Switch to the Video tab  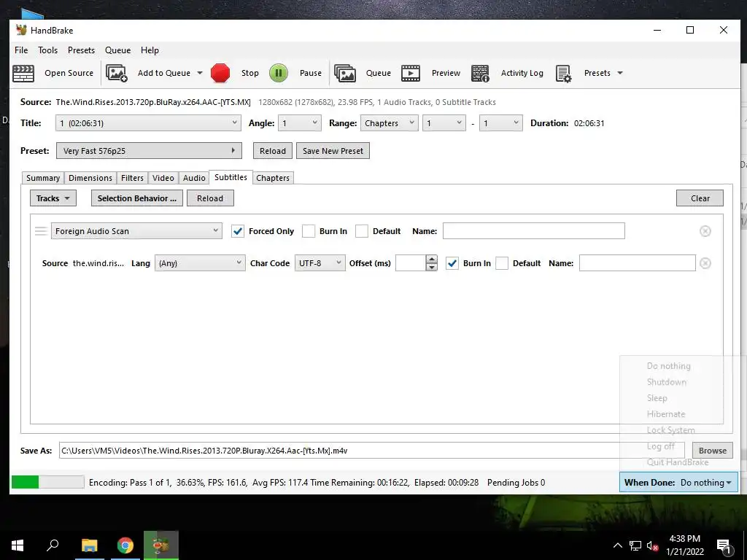coord(163,178)
